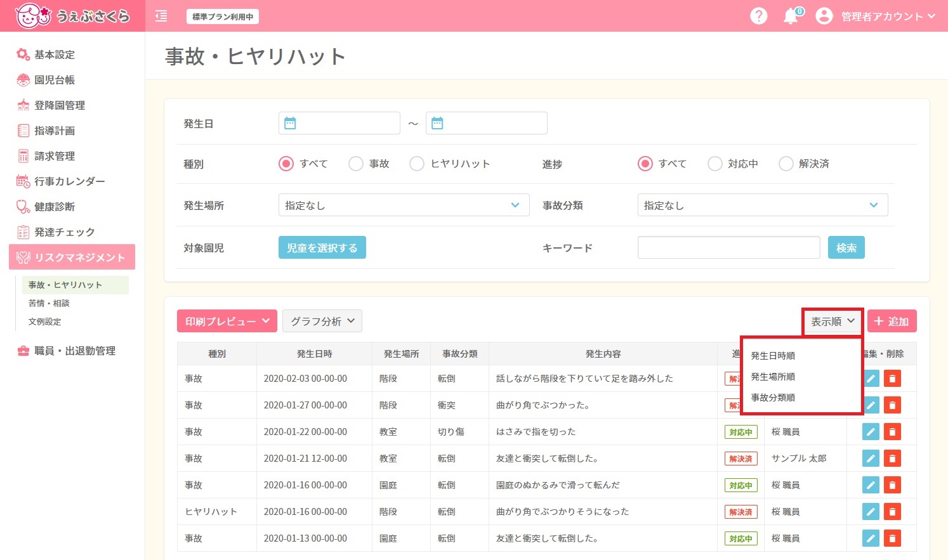Click the うぇぶさくら logo
This screenshot has width=948, height=560.
coord(72,16)
